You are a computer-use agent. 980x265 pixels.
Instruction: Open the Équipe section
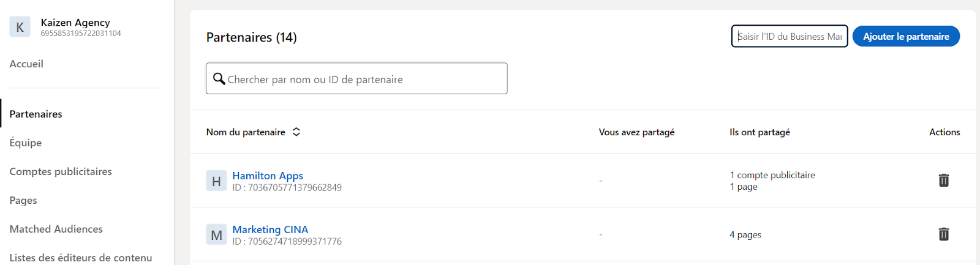coord(26,143)
